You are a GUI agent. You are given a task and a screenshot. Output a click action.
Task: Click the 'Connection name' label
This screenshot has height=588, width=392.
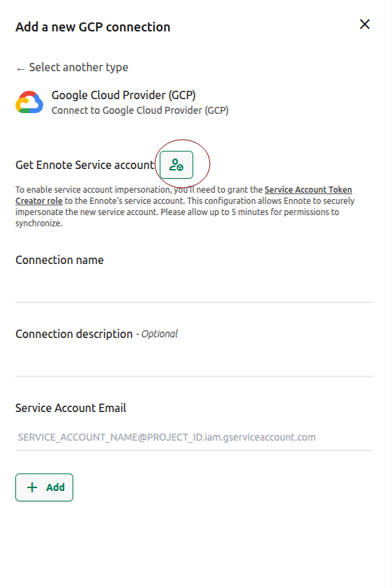pos(59,260)
